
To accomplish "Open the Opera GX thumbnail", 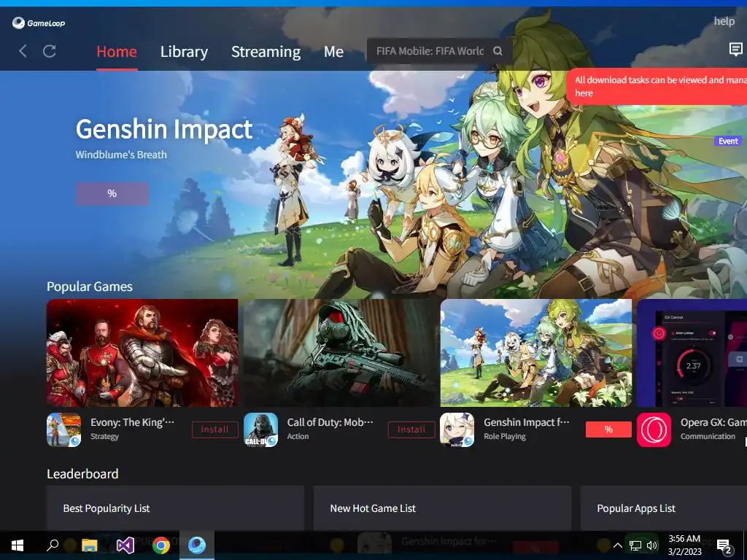I will [692, 353].
